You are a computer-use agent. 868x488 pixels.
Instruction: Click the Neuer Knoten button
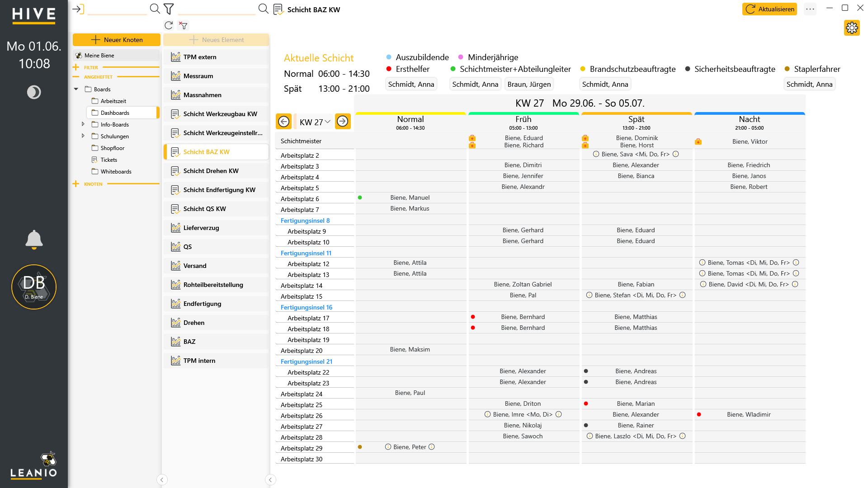(117, 40)
